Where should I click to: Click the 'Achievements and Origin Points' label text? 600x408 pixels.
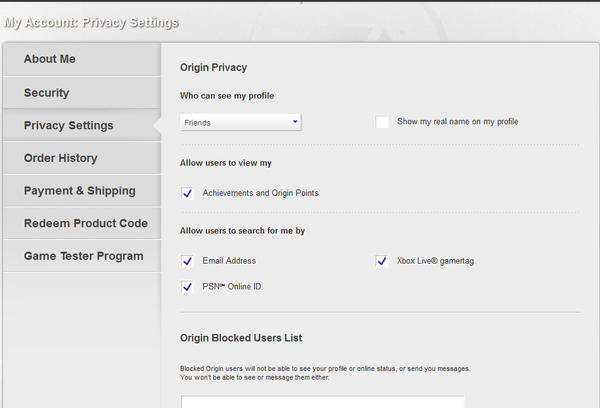260,193
